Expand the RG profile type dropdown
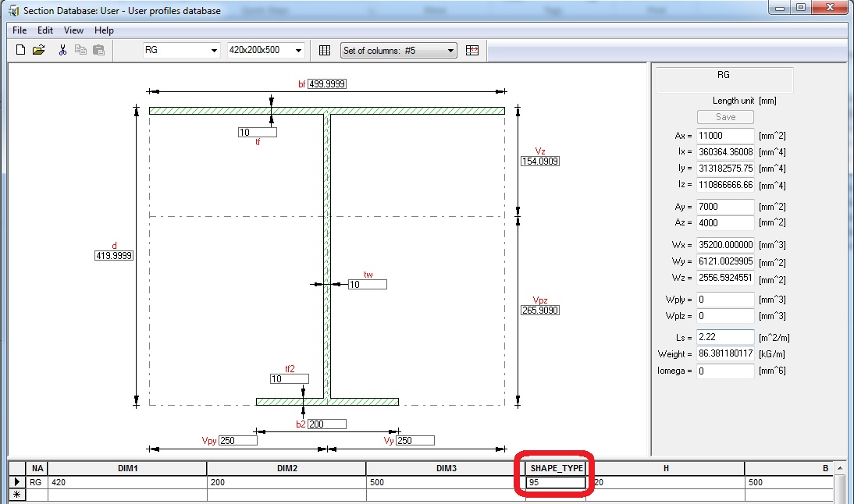The width and height of the screenshot is (854, 504). tap(216, 50)
